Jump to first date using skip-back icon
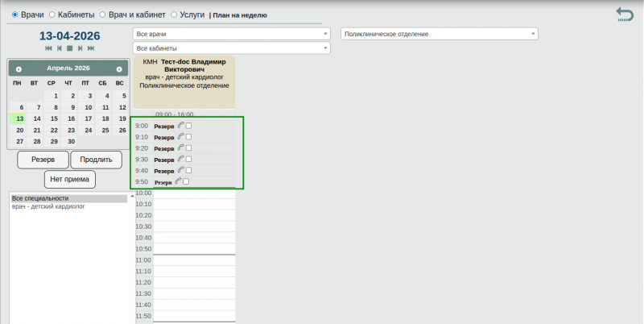644x324 pixels. coord(49,48)
